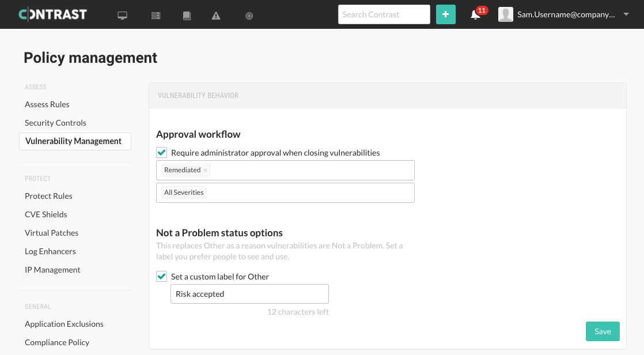Remove the Remediated tag
The height and width of the screenshot is (355, 644).
[206, 170]
